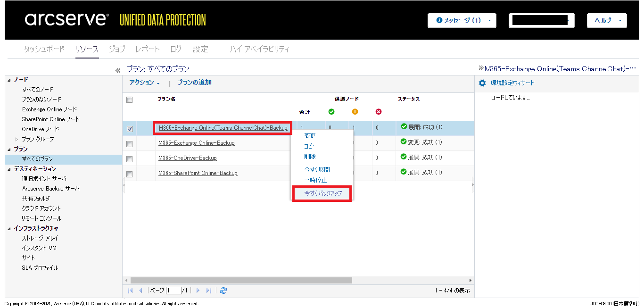Collapse the ノード tree section
Screen dimensions: 644x308
(x=9, y=80)
